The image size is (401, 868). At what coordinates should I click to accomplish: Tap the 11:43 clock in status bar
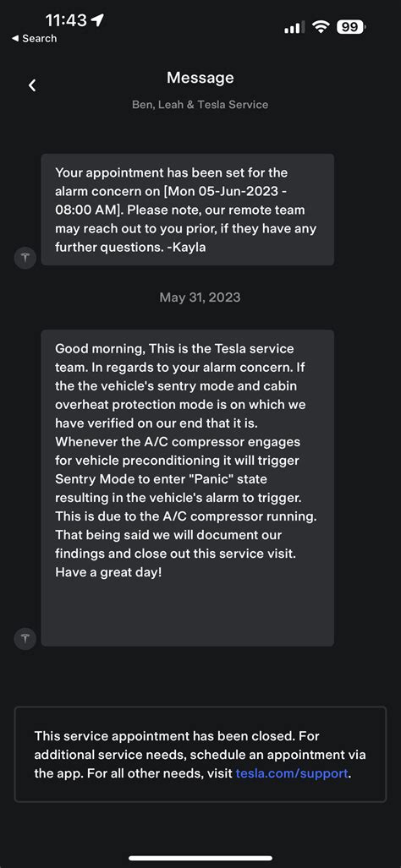(x=66, y=20)
